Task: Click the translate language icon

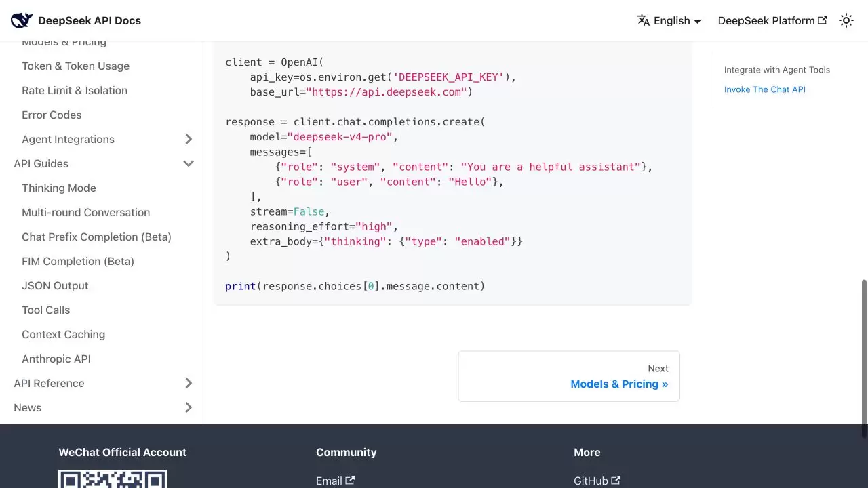Action: [644, 20]
